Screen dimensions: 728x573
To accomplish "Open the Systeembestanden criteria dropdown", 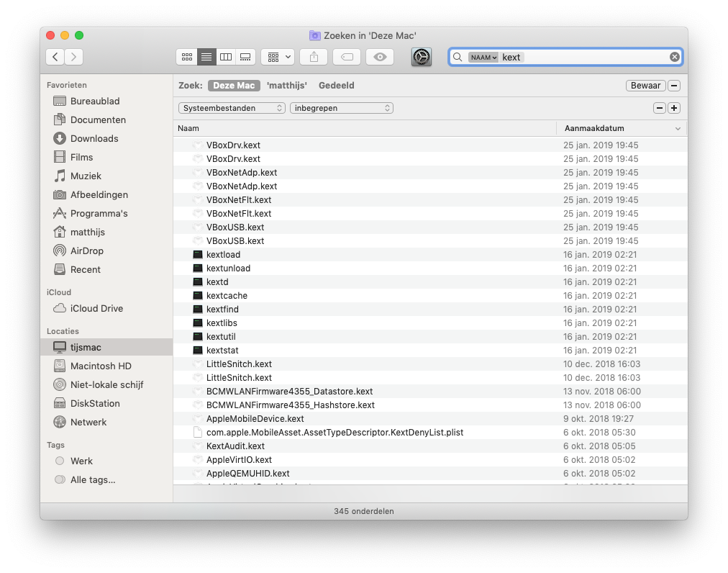I will tap(232, 108).
